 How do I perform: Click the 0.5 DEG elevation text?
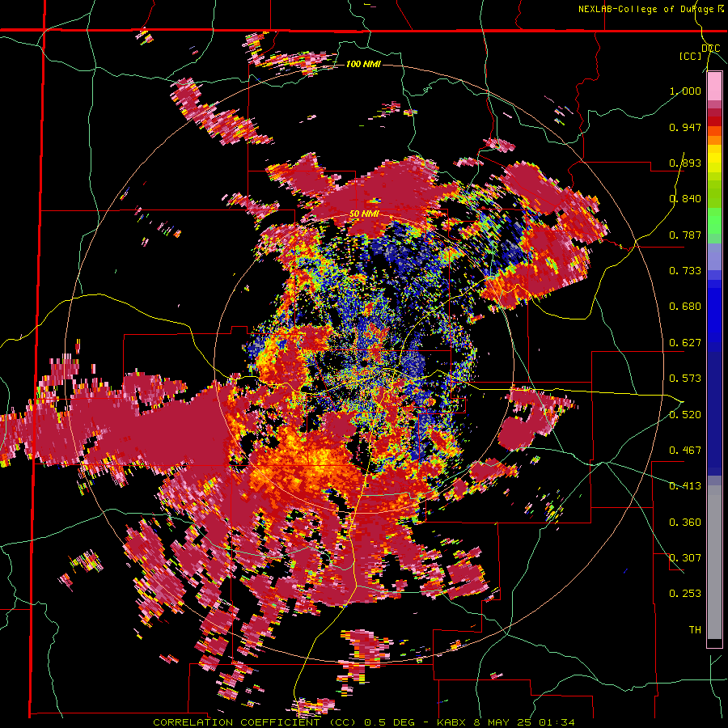391,722
